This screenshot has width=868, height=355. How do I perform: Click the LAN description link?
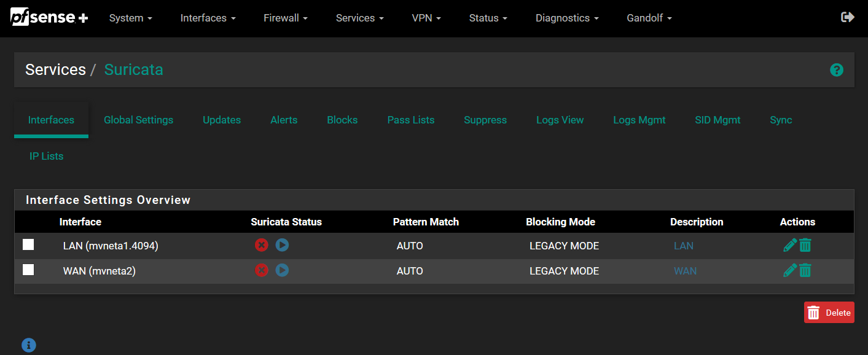684,246
